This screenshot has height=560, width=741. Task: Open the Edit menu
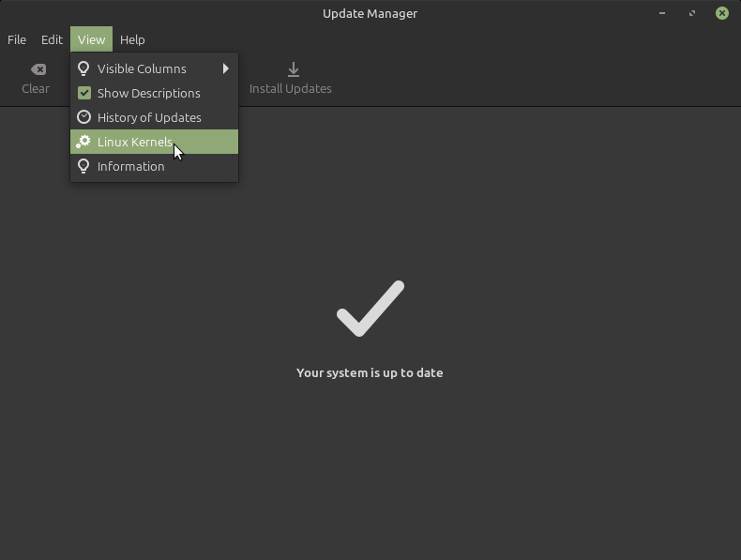[x=52, y=39]
